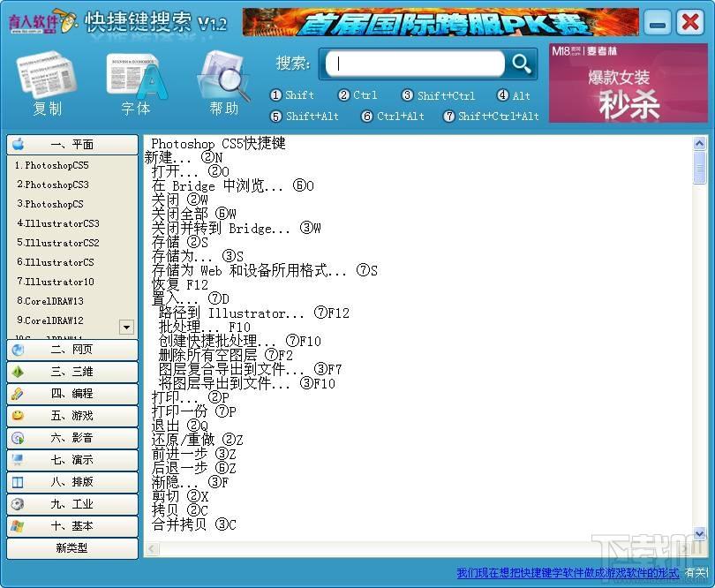Click the Copy (复制) newspaper icon
Screen dimensions: 715x588
click(x=47, y=76)
